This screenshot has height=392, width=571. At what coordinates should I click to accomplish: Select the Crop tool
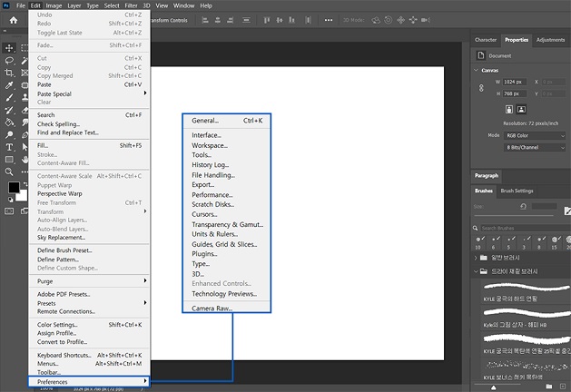tap(9, 73)
